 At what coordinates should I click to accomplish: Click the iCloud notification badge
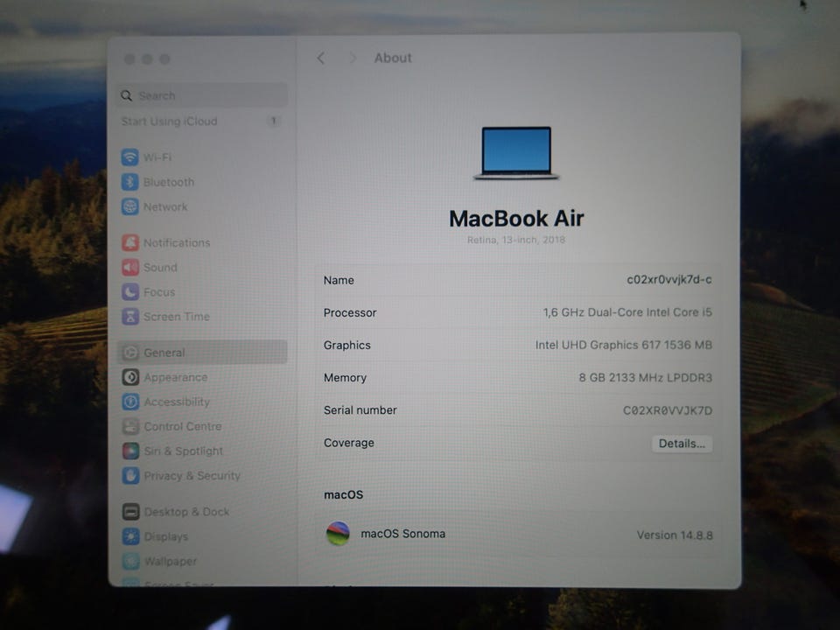pyautogui.click(x=273, y=121)
